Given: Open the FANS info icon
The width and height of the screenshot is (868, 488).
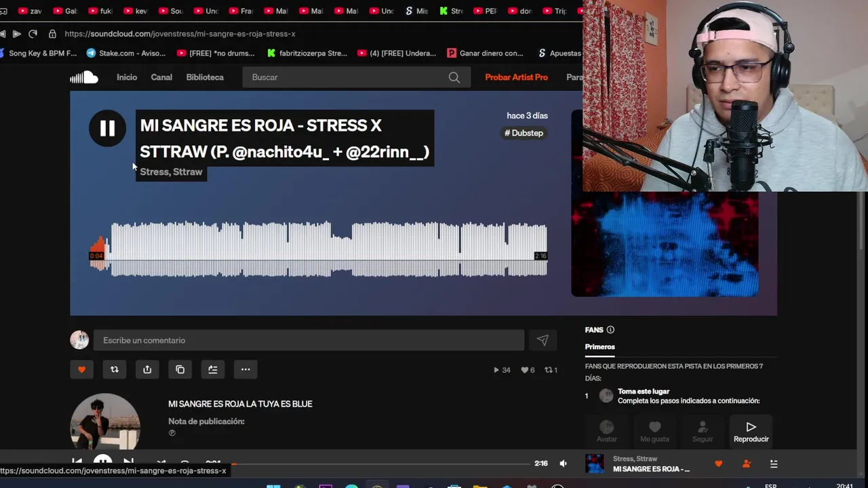Looking at the screenshot, I should 610,330.
